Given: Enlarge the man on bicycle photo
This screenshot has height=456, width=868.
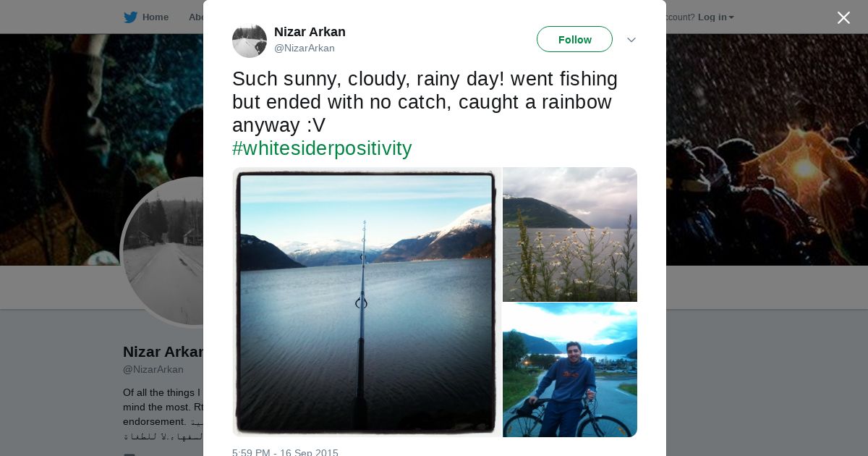Looking at the screenshot, I should click(x=570, y=370).
